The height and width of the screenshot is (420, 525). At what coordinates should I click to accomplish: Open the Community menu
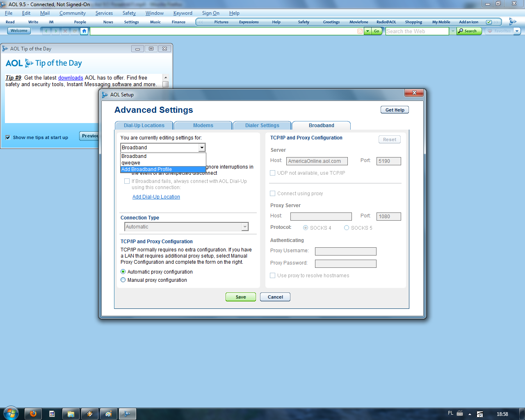point(73,13)
